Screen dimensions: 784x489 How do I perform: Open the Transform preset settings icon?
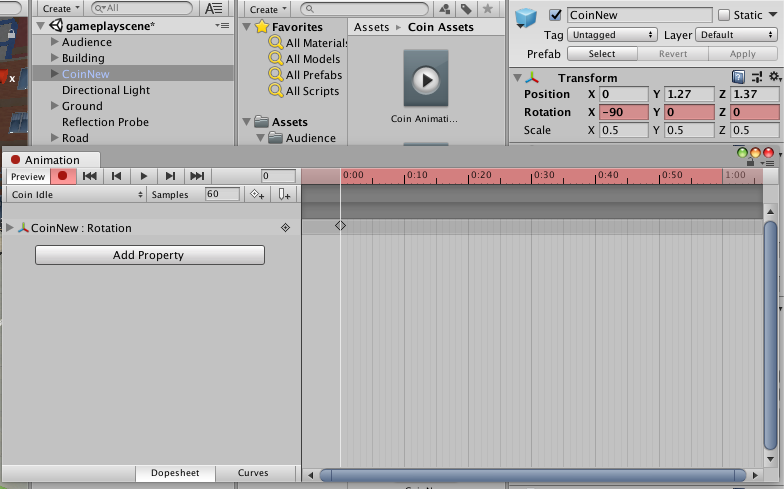757,77
